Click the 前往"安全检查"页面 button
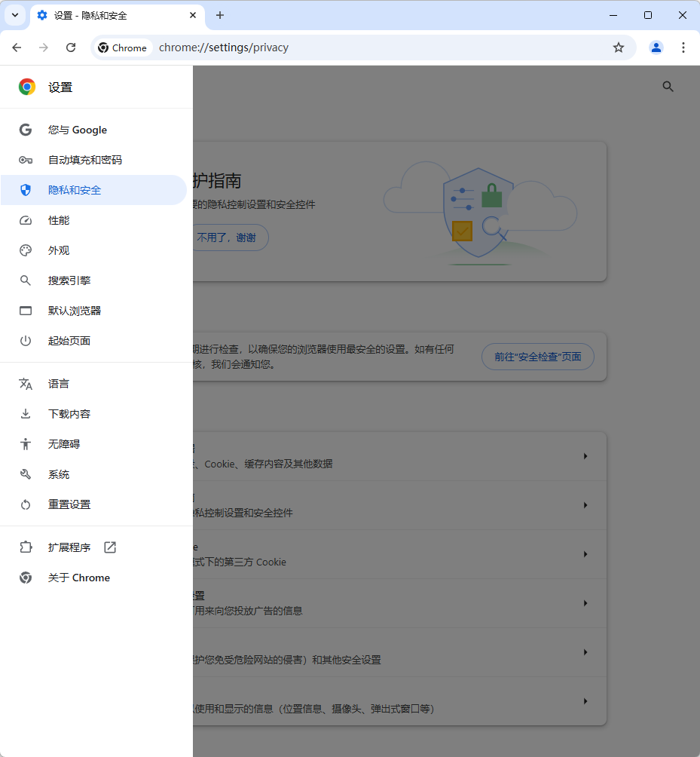700x757 pixels. point(537,356)
